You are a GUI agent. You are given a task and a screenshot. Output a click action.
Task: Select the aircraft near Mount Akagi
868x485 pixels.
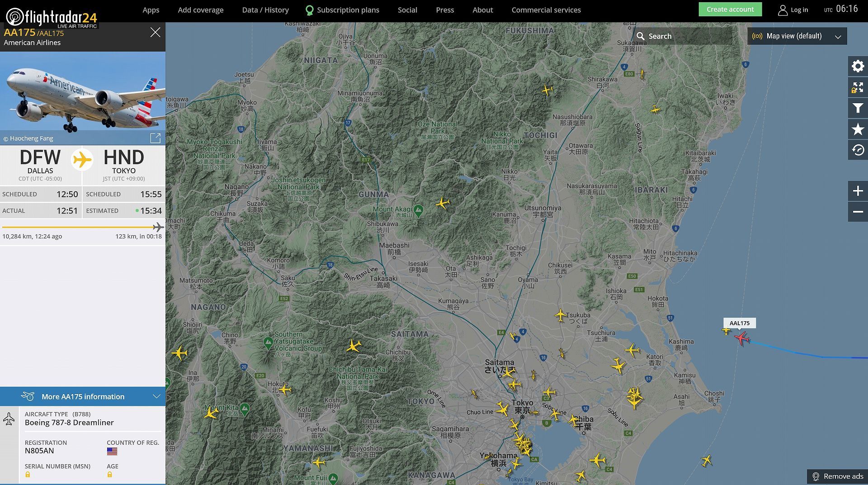[x=443, y=203]
